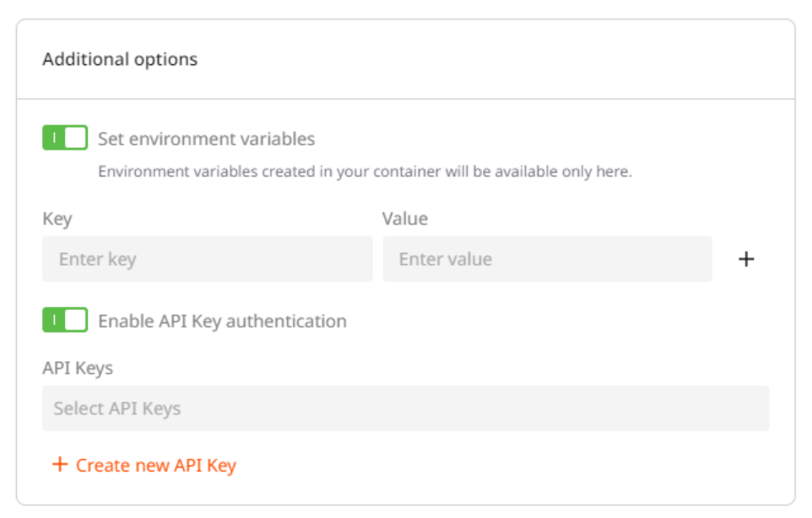Click the white knob of environment variables toggle
Image resolution: width=812 pixels, height=518 pixels.
(x=76, y=138)
